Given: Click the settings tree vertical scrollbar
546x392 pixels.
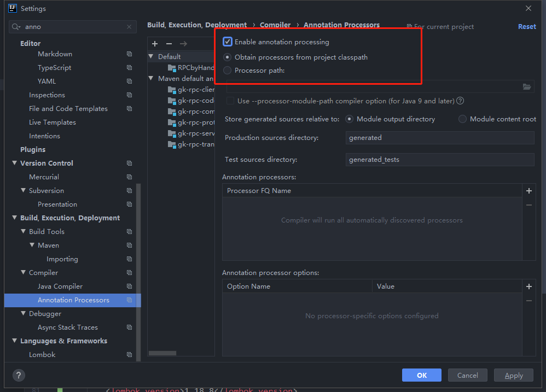Looking at the screenshot, I should tap(138, 272).
